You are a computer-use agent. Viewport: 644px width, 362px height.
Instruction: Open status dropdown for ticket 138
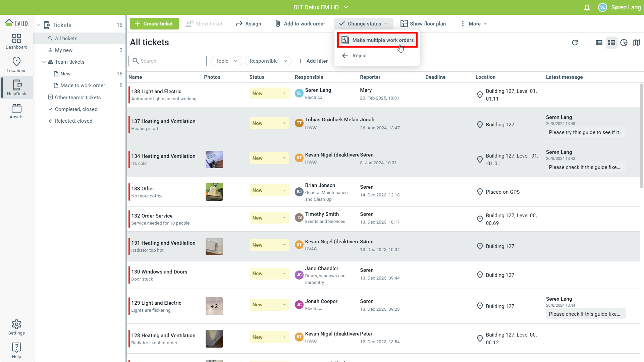point(269,94)
